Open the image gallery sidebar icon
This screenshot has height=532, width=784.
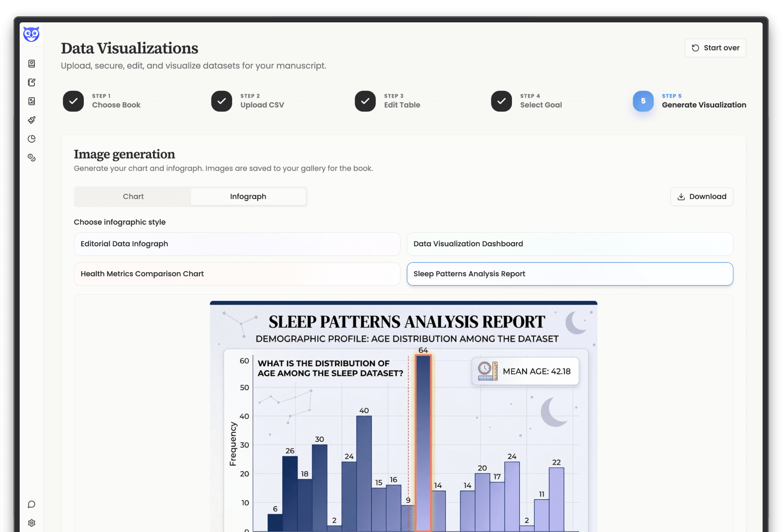[31, 101]
